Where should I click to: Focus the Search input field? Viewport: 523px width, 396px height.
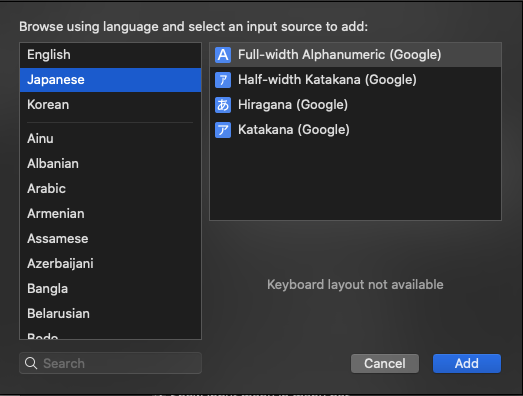click(x=110, y=363)
